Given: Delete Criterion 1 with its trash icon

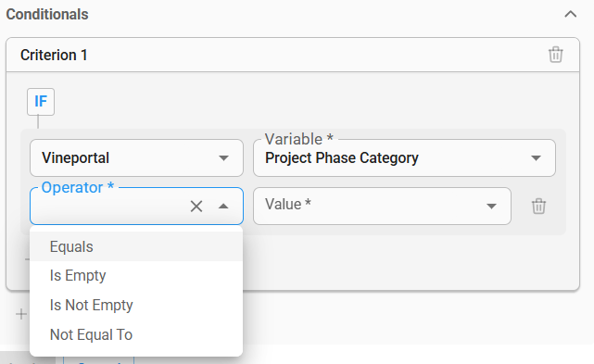Looking at the screenshot, I should pos(556,55).
